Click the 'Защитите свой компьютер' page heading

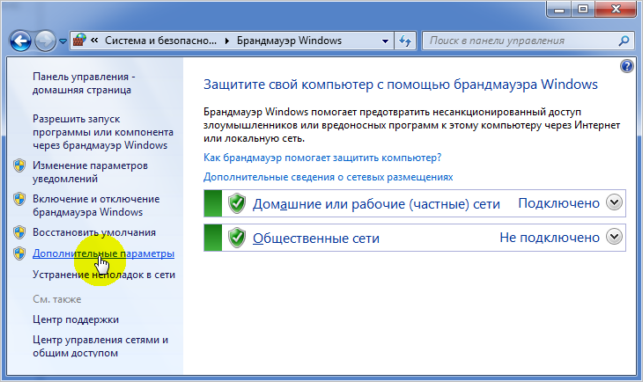coord(401,84)
